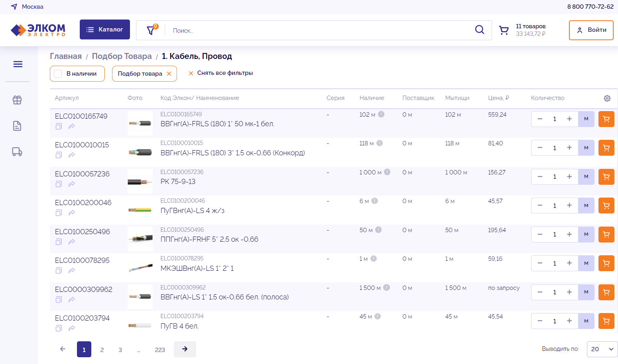
Task: Open unit selector М for ELC0100078295
Action: tap(586, 263)
